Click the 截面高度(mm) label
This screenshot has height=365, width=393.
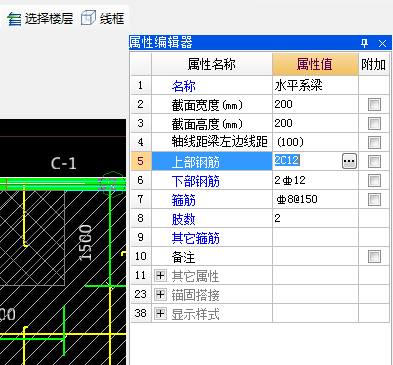pyautogui.click(x=207, y=124)
